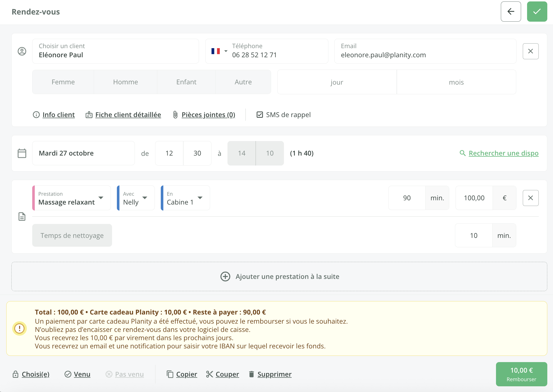The width and height of the screenshot is (553, 392).
Task: Select Femme gender option
Action: pyautogui.click(x=63, y=82)
